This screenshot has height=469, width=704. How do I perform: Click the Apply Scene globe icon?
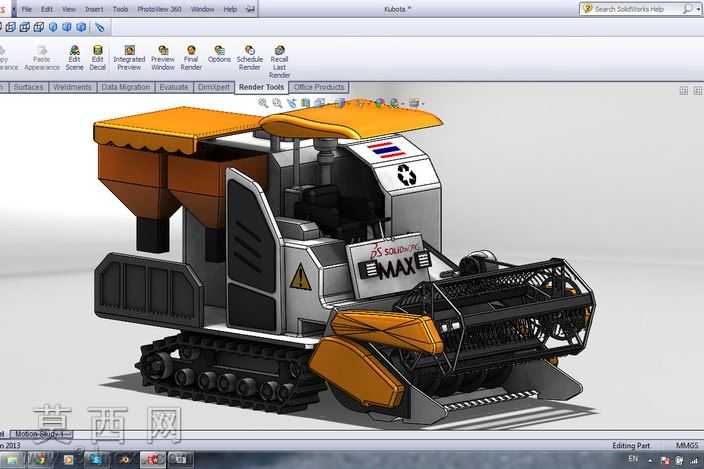[x=394, y=103]
